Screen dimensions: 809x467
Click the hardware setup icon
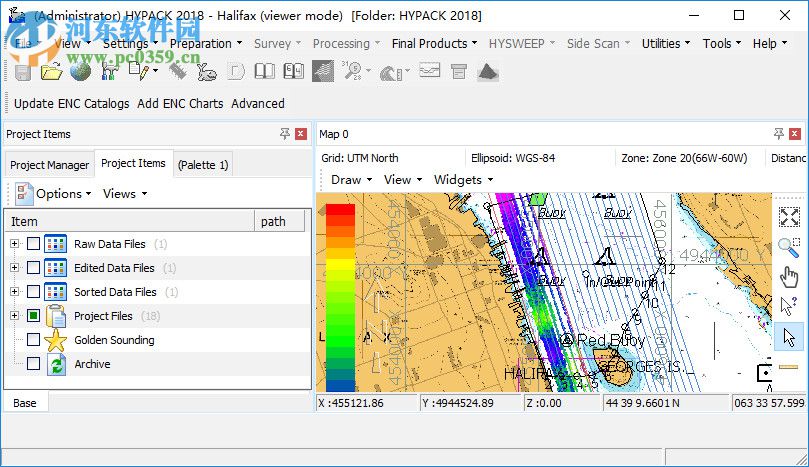tap(109, 72)
